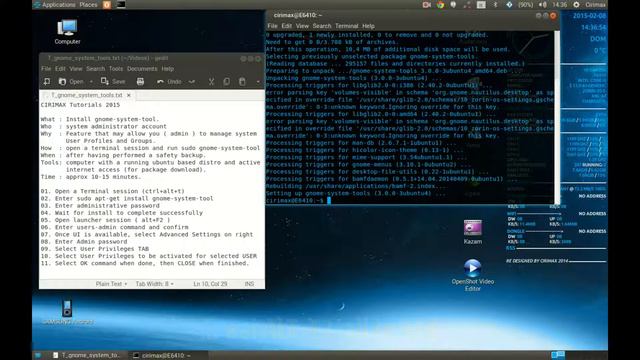Click the INS indicator in gedit status bar
This screenshot has width=640, height=360.
pos(249,284)
